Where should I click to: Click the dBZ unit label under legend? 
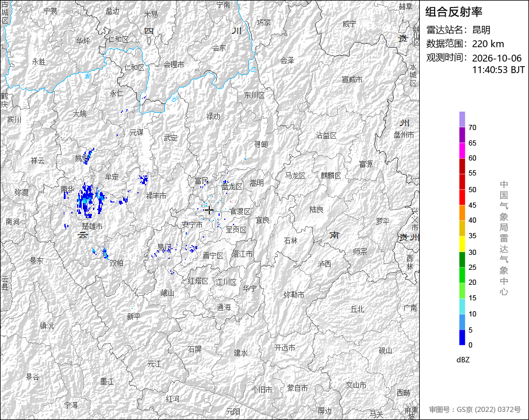[x=463, y=360]
